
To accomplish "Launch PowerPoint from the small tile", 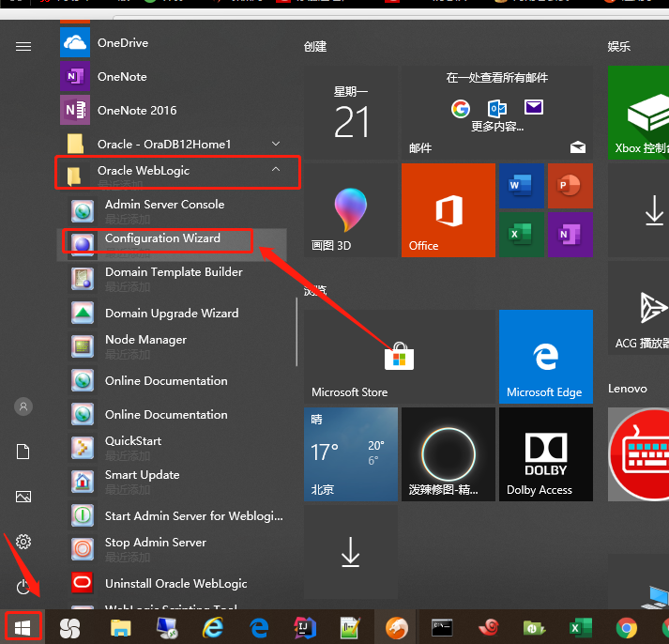I will [570, 186].
